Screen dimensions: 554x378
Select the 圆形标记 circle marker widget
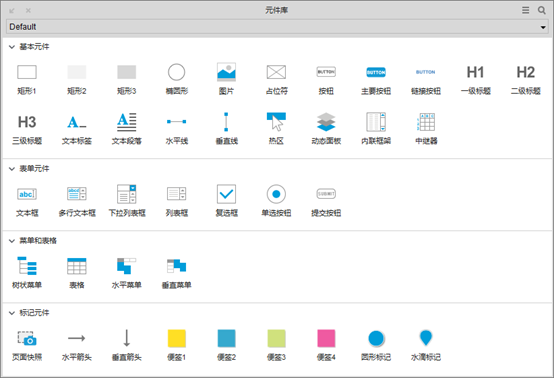[376, 345]
